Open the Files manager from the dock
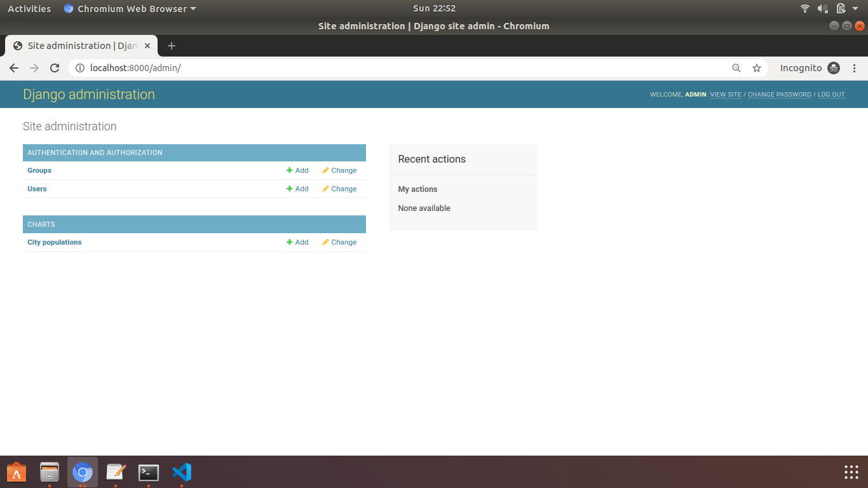 click(x=50, y=472)
